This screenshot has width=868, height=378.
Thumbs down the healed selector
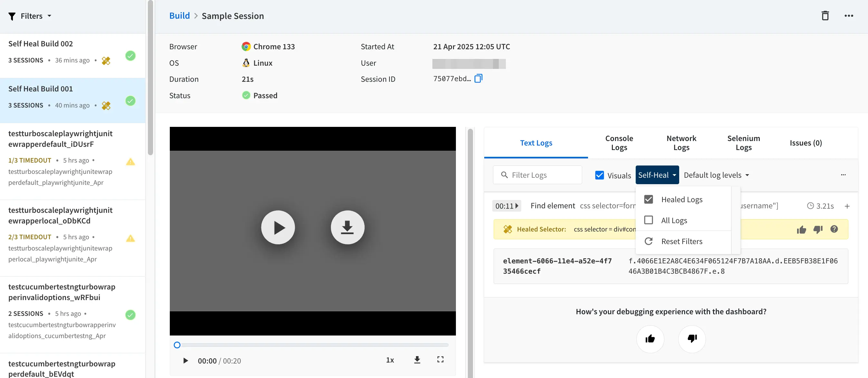click(818, 230)
